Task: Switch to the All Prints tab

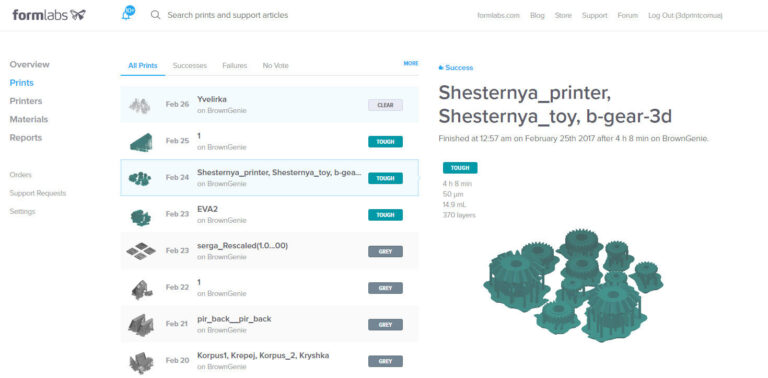Action: [x=143, y=66]
